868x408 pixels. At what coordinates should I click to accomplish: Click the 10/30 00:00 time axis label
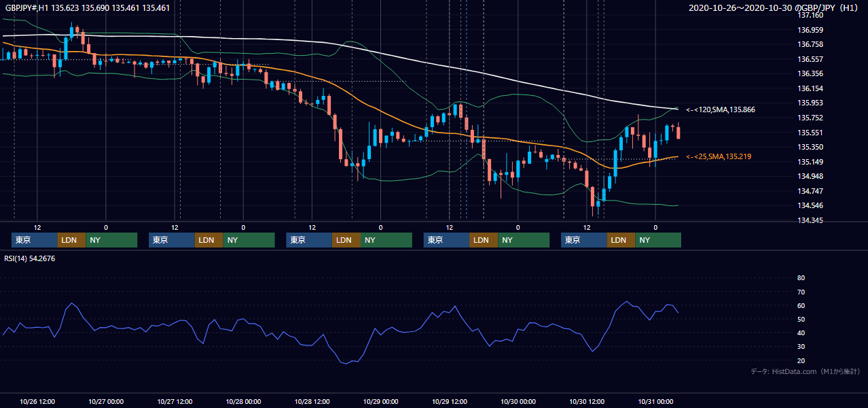518,402
